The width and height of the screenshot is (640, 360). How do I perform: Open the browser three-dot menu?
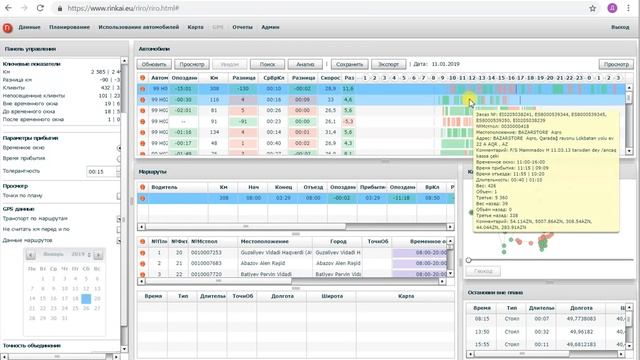(629, 8)
